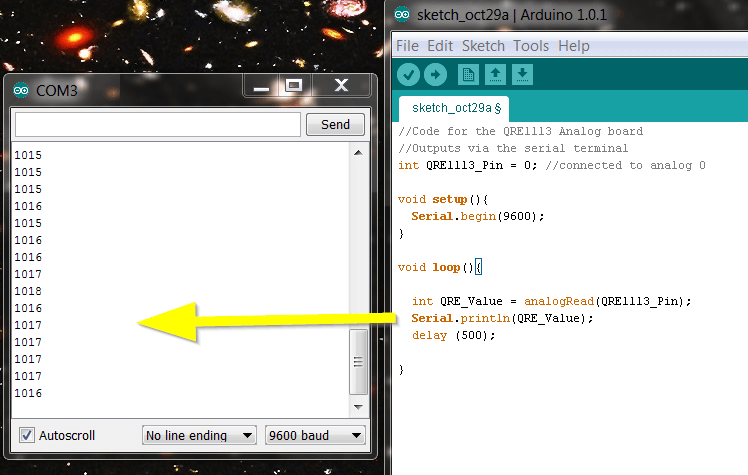Create a new sketch with the New icon

click(x=468, y=75)
